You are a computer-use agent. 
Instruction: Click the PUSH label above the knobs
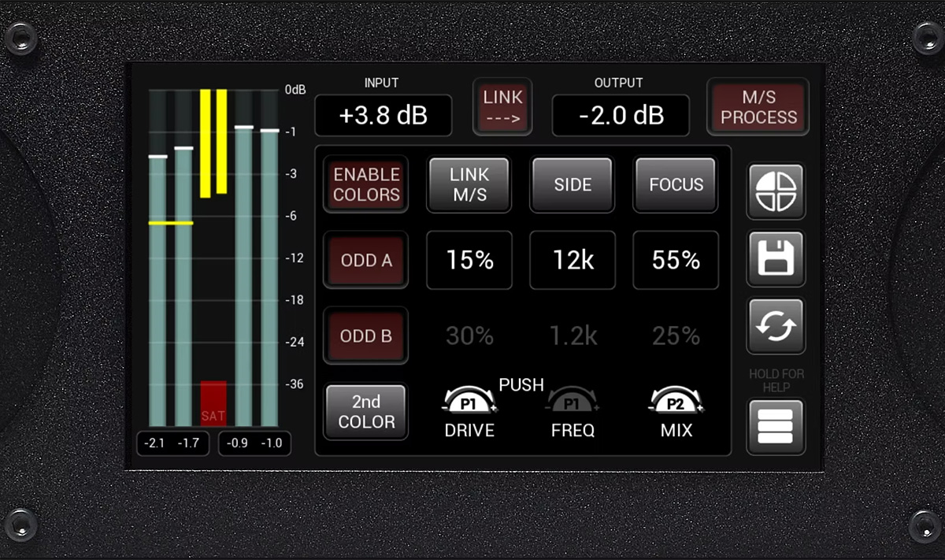[x=521, y=385]
